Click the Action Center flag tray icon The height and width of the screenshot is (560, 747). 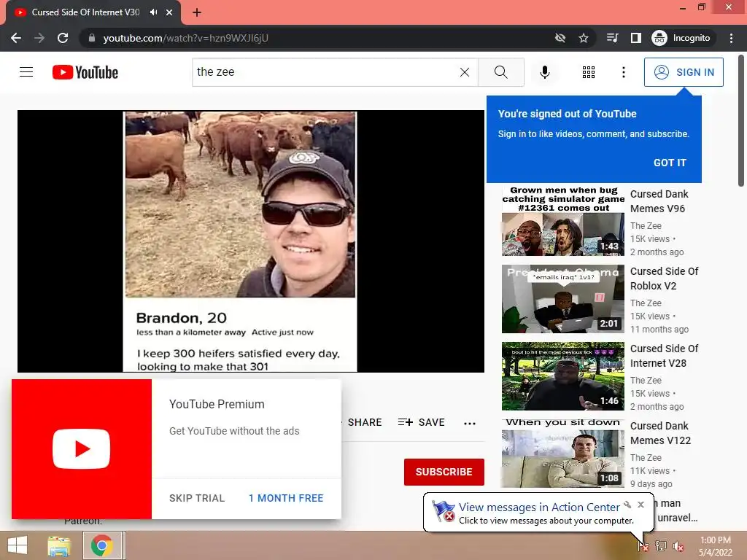[643, 545]
